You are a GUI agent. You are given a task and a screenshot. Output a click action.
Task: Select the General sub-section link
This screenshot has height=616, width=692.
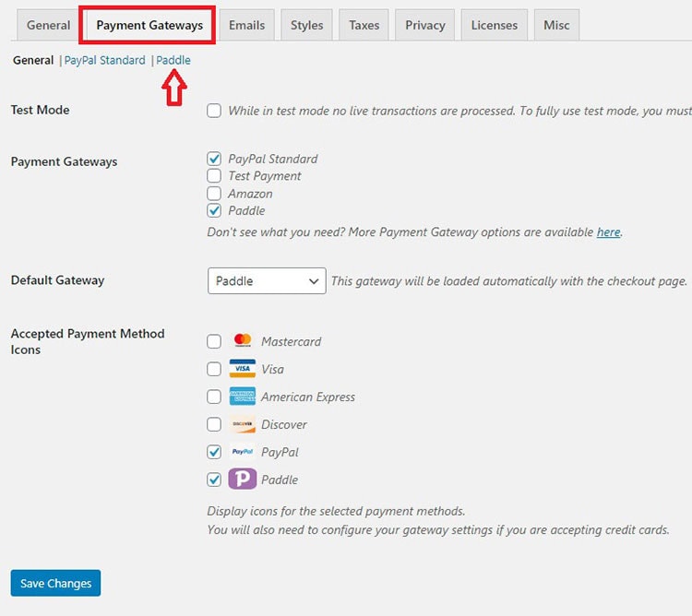pyautogui.click(x=33, y=60)
